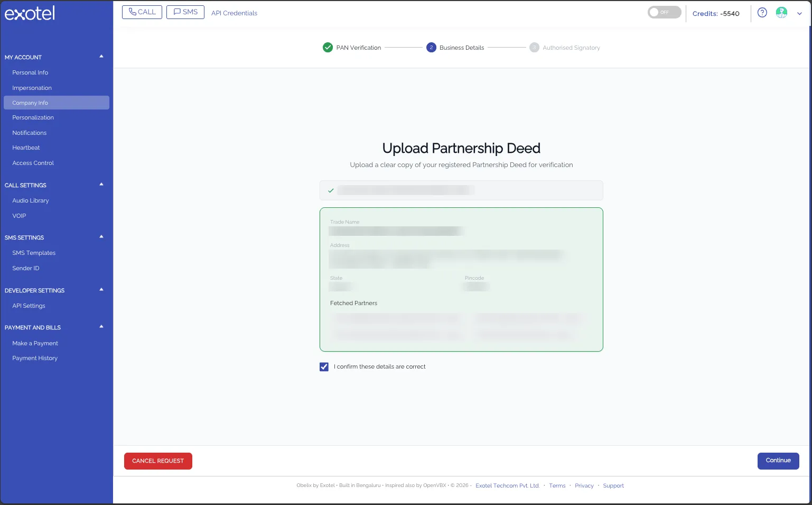The image size is (812, 505).
Task: Collapse the PAYMENT AND BILLS section
Action: (x=101, y=327)
